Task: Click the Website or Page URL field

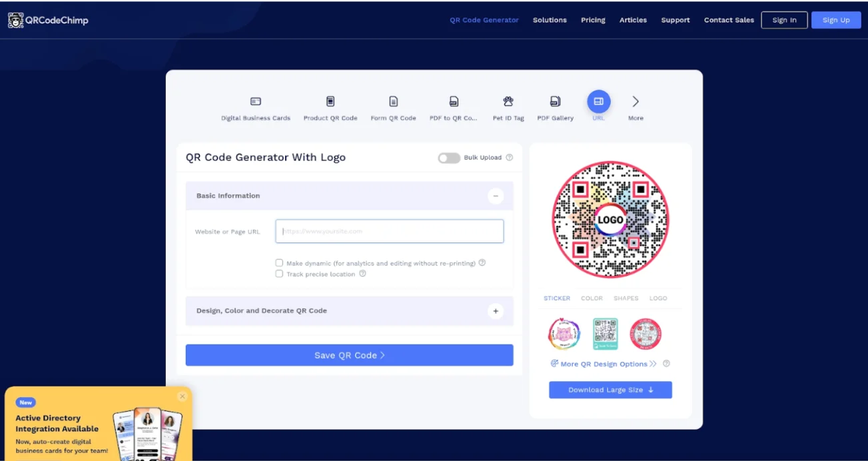Action: click(390, 231)
